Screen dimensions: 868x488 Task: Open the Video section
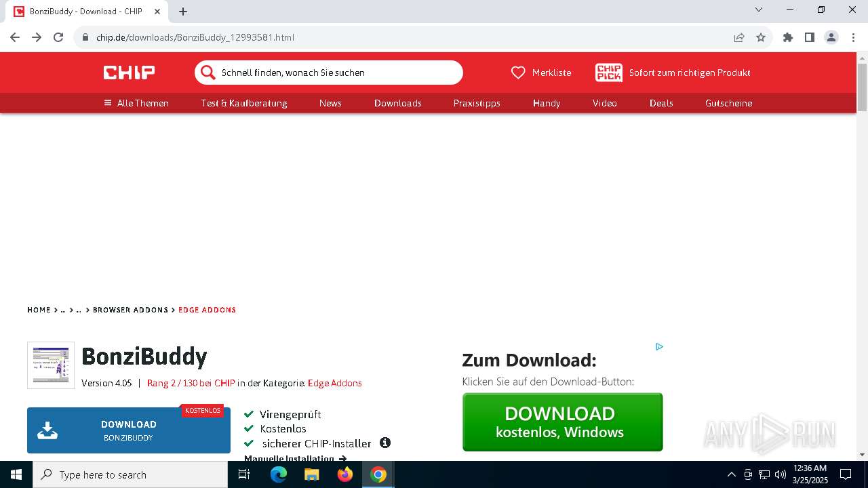(x=605, y=103)
